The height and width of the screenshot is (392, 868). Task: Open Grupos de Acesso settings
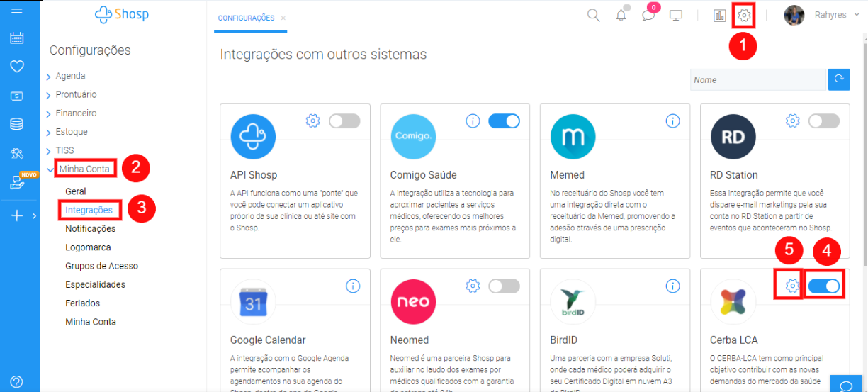pyautogui.click(x=101, y=266)
